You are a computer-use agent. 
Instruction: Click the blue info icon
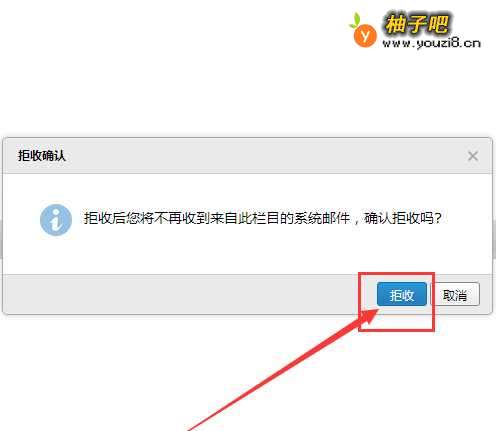pyautogui.click(x=56, y=220)
